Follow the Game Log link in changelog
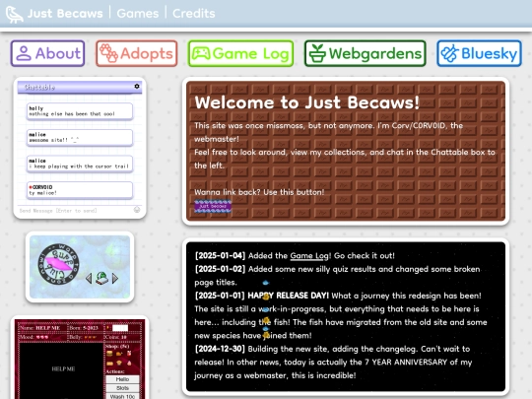 coord(309,256)
